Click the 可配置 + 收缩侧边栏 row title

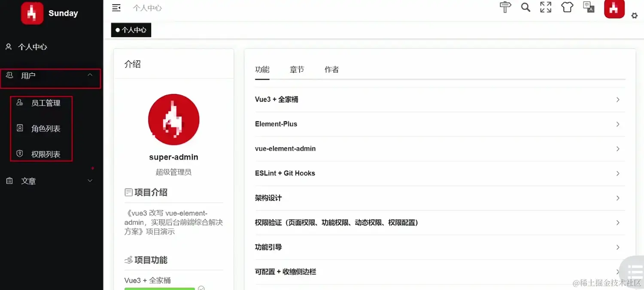point(286,272)
